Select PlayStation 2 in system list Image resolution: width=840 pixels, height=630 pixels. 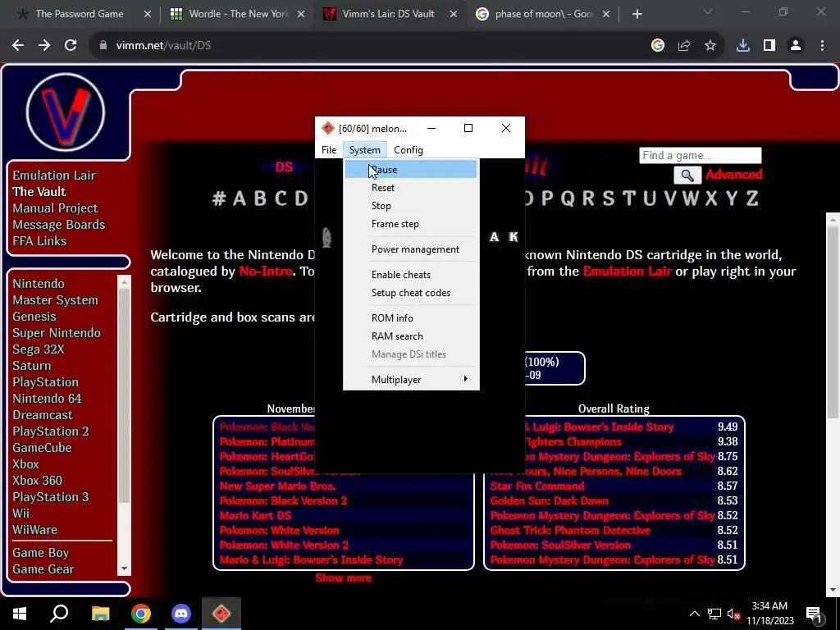pos(51,431)
